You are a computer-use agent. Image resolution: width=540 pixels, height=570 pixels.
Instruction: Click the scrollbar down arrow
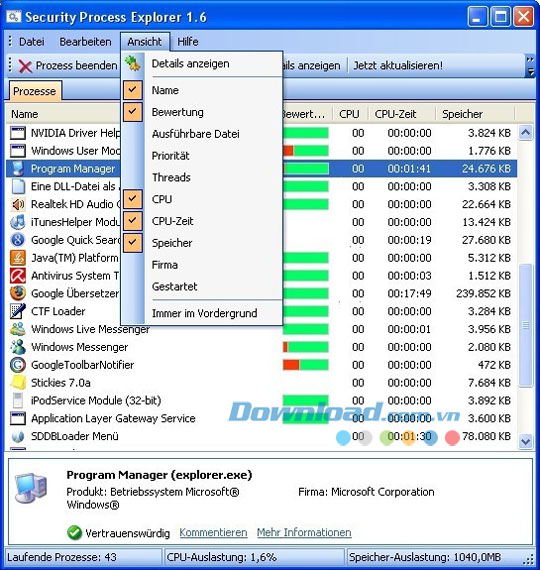coord(526,442)
